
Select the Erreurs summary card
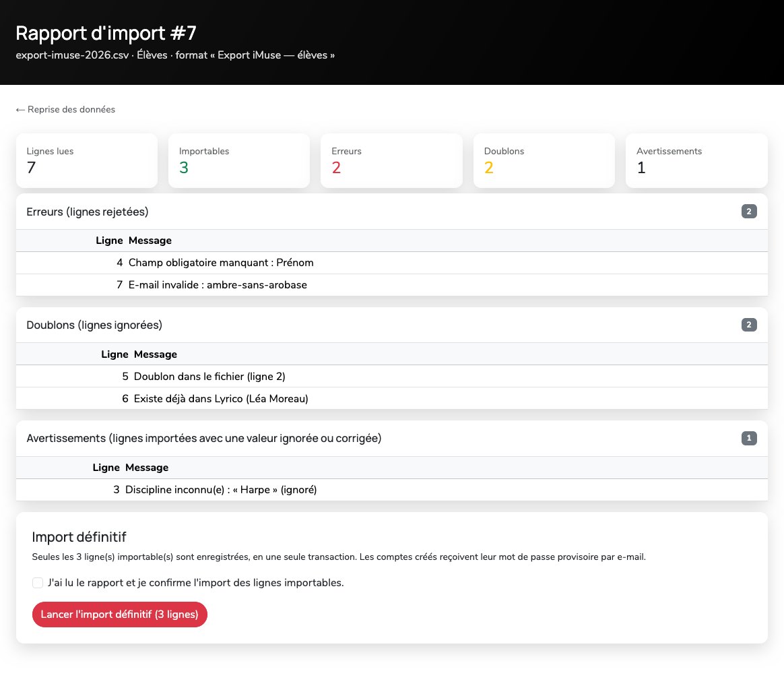391,160
